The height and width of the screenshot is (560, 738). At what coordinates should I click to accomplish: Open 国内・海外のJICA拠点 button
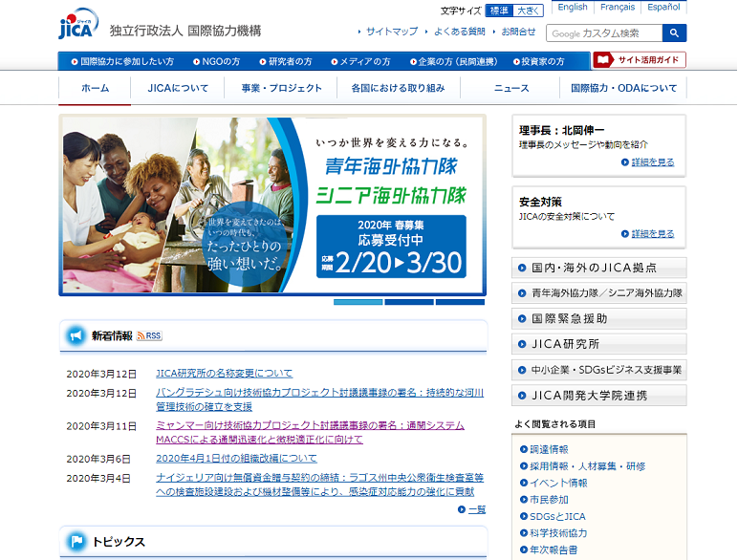[x=599, y=268]
